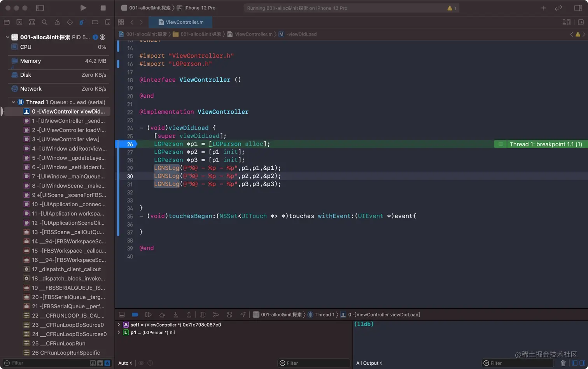Open 001-alloc&init folder in jump bar
588x369 pixels.
pyautogui.click(x=197, y=34)
